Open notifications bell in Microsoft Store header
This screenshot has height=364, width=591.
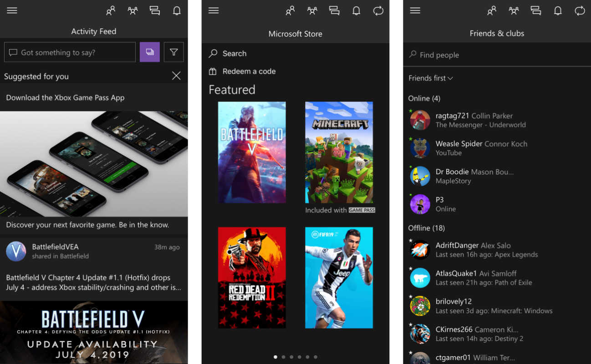click(x=357, y=11)
